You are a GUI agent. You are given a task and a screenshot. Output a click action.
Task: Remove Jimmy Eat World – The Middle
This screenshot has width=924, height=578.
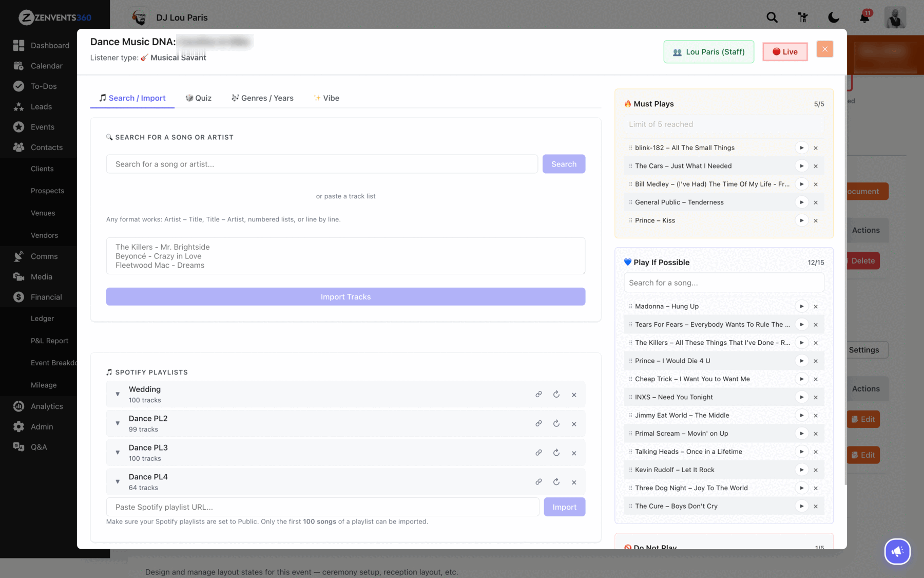(816, 415)
